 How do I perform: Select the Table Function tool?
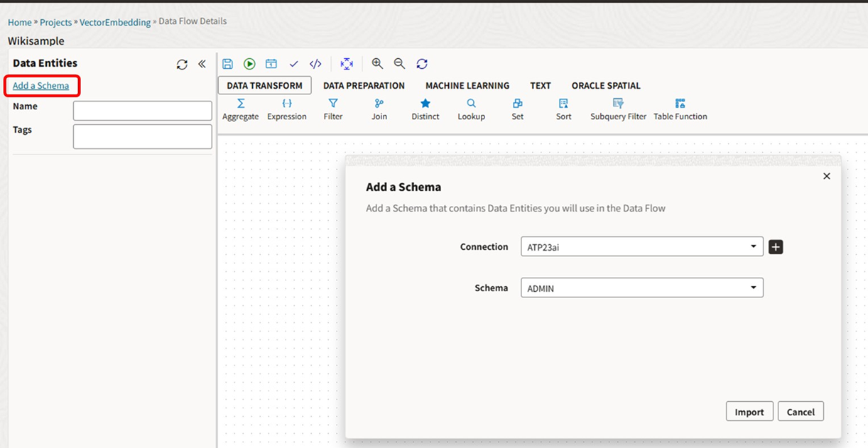pyautogui.click(x=680, y=109)
